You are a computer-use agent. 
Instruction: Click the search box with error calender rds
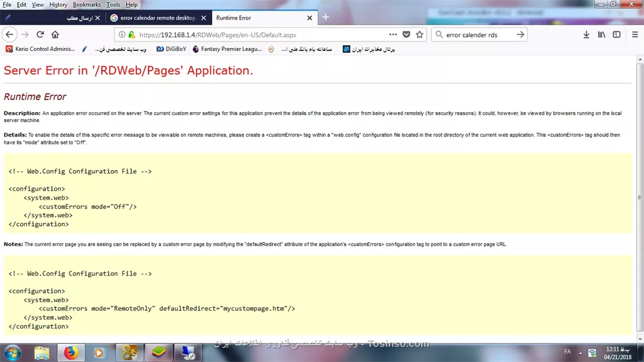[x=479, y=35]
